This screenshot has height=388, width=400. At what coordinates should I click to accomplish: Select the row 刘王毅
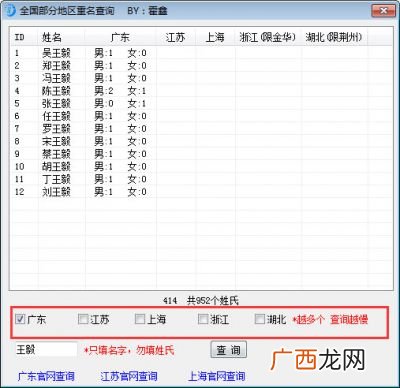pos(202,192)
